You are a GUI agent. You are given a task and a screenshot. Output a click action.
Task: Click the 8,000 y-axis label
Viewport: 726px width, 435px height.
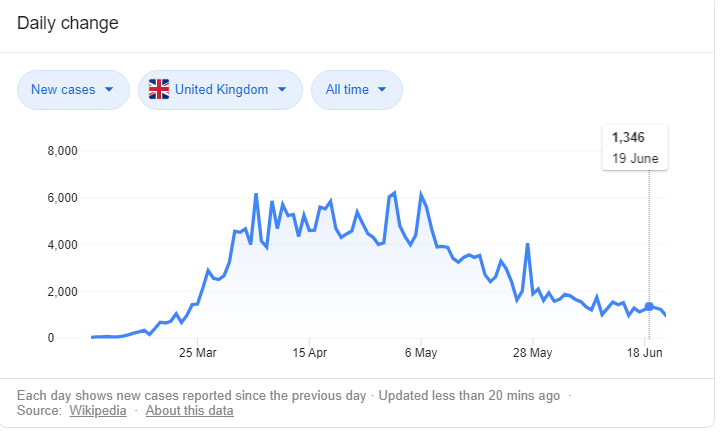pyautogui.click(x=62, y=152)
